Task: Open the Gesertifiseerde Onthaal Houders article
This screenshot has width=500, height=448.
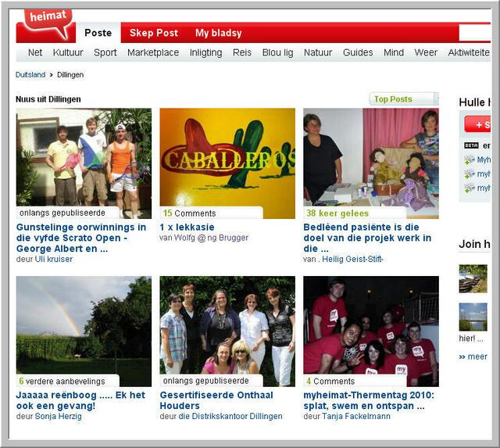Action: pos(216,400)
